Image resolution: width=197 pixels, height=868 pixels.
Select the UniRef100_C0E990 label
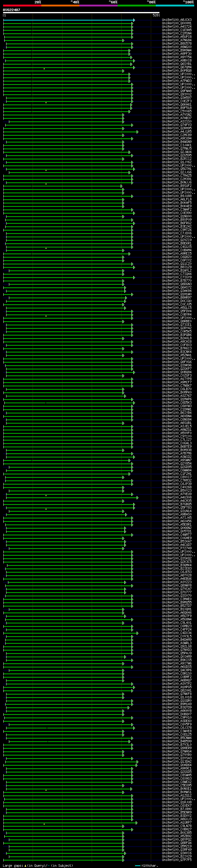tap(177, 213)
